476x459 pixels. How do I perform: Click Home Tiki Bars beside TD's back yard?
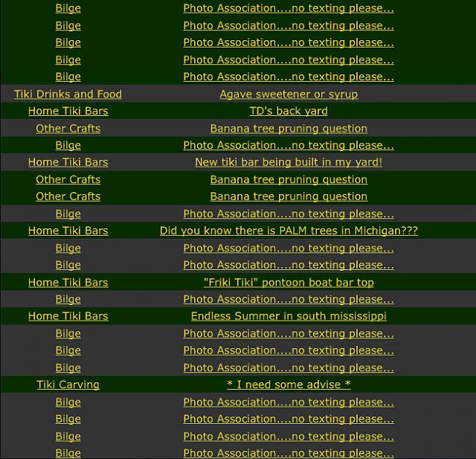click(x=68, y=111)
